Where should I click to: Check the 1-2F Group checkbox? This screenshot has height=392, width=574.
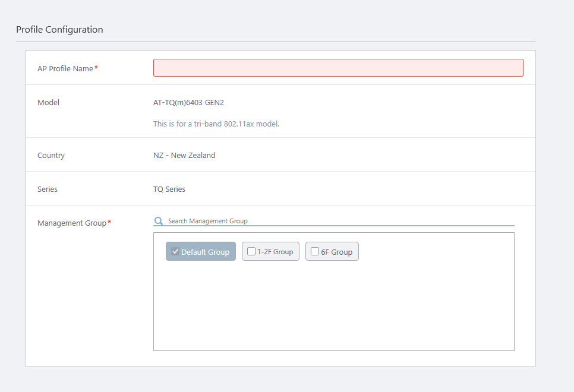251,251
